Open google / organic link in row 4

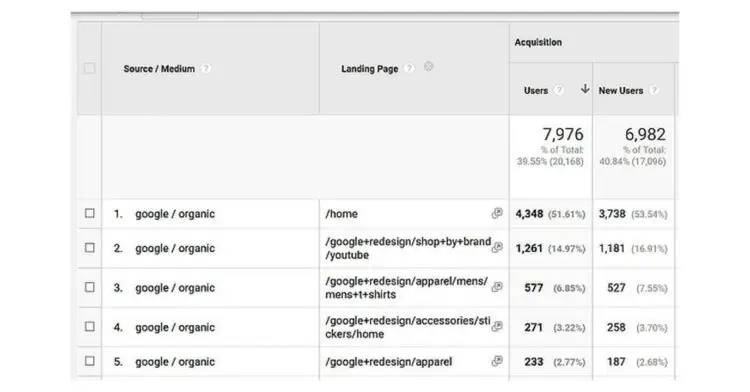[x=175, y=327]
